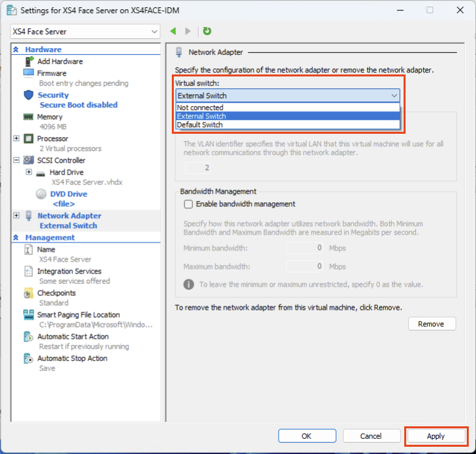Click the settings window title icon
This screenshot has height=454, width=476.
(x=12, y=10)
